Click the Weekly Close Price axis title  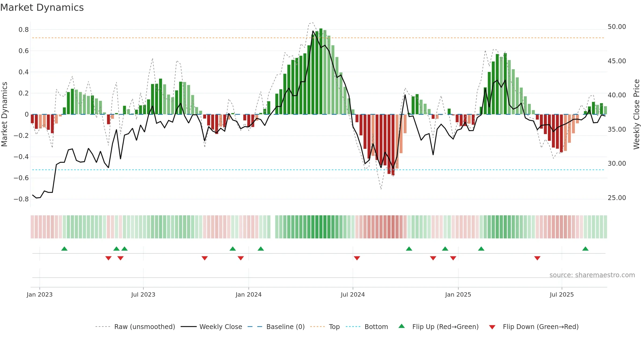point(636,114)
